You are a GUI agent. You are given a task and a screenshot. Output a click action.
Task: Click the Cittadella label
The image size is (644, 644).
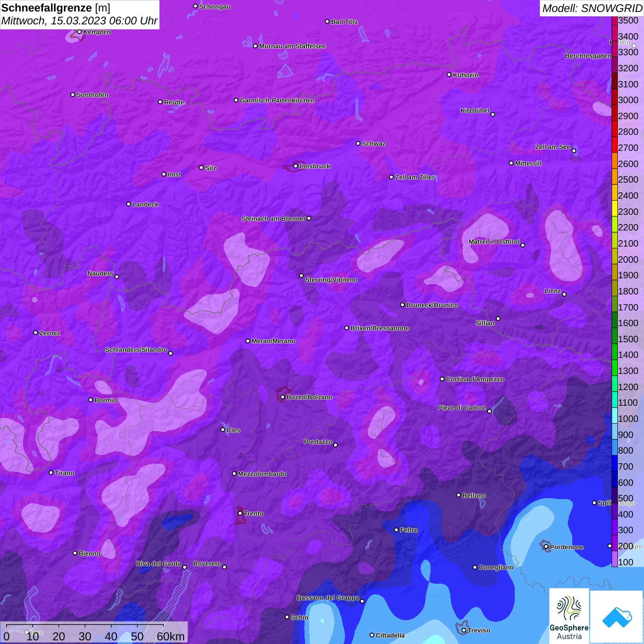[x=390, y=635]
